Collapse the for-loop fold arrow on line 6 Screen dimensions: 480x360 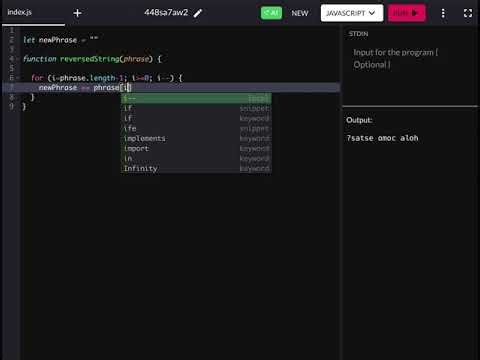(18, 78)
